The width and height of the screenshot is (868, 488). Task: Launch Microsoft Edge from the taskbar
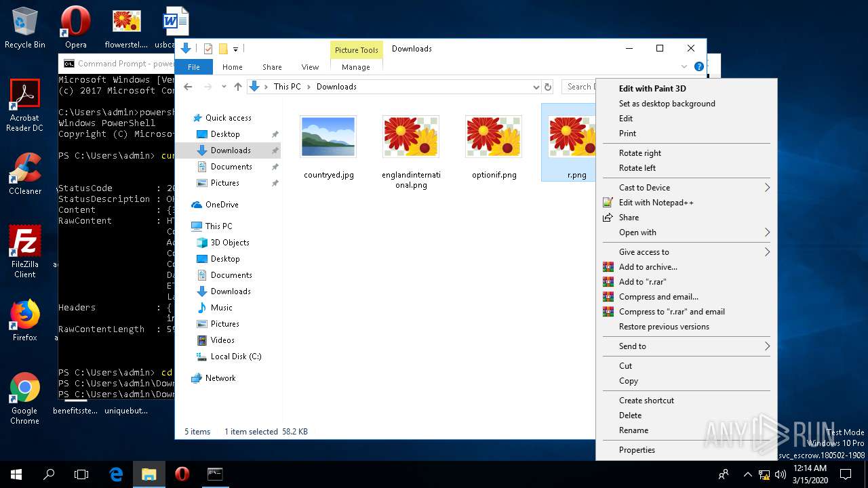click(116, 474)
